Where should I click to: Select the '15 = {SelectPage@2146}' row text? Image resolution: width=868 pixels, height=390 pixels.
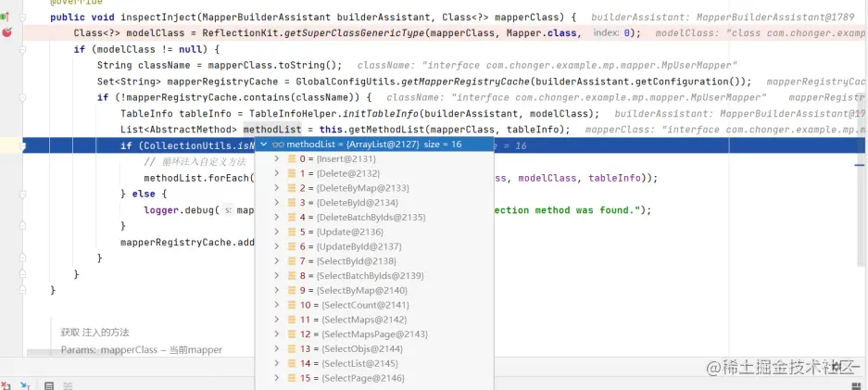coord(352,378)
